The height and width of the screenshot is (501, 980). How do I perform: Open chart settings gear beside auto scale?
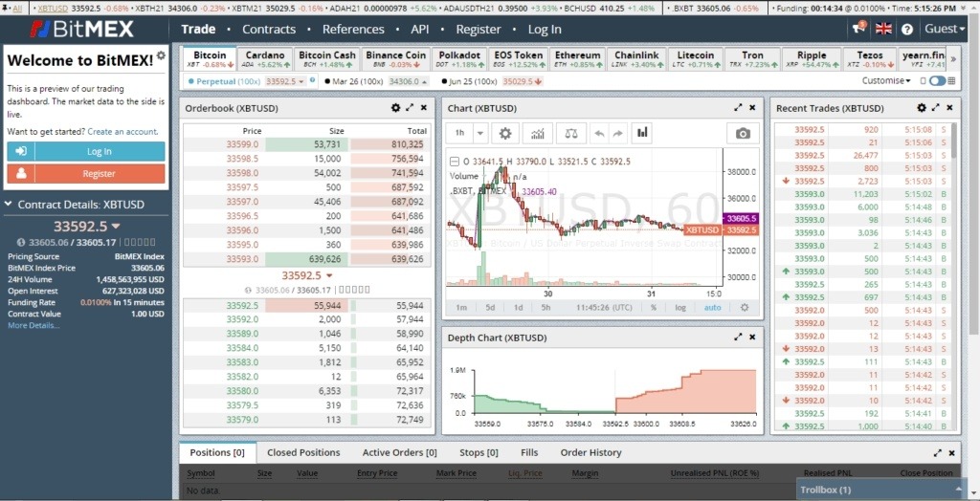[x=745, y=307]
